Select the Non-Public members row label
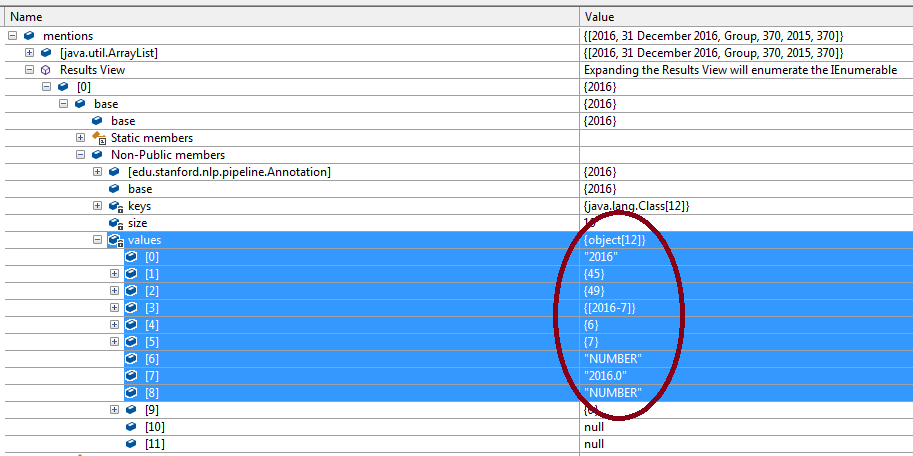Viewport: 913px width, 456px height. click(168, 155)
